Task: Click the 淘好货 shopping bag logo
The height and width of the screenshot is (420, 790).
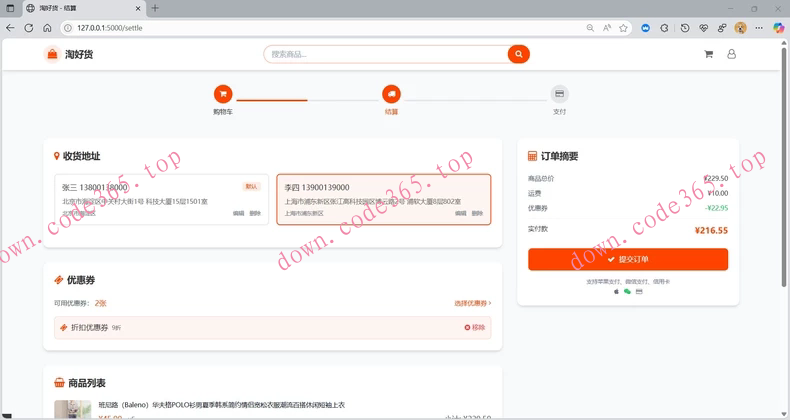Action: (52, 54)
